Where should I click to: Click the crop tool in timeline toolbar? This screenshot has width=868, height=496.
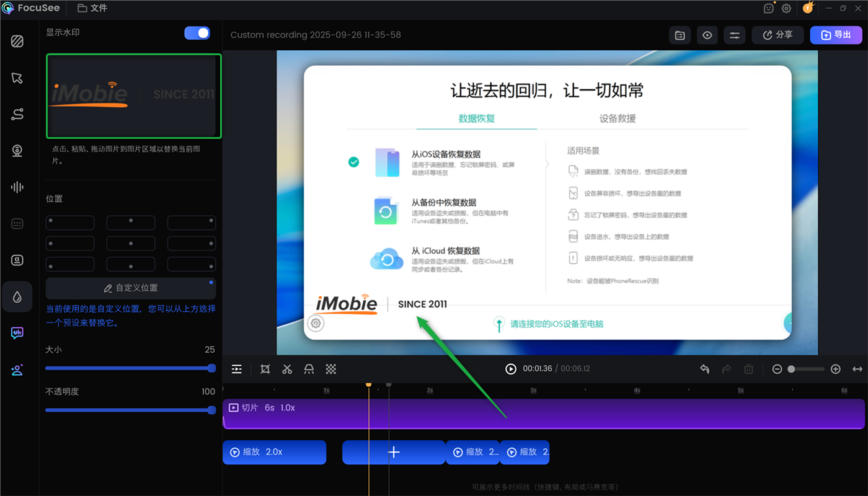pos(265,369)
